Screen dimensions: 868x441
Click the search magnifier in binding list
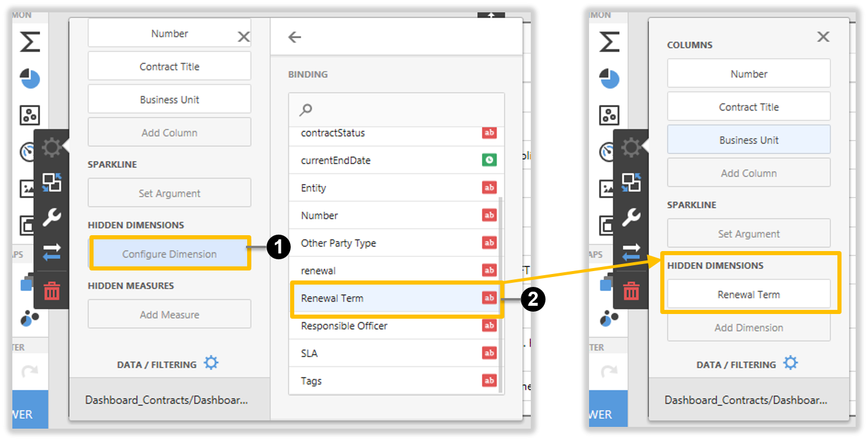coord(306,109)
